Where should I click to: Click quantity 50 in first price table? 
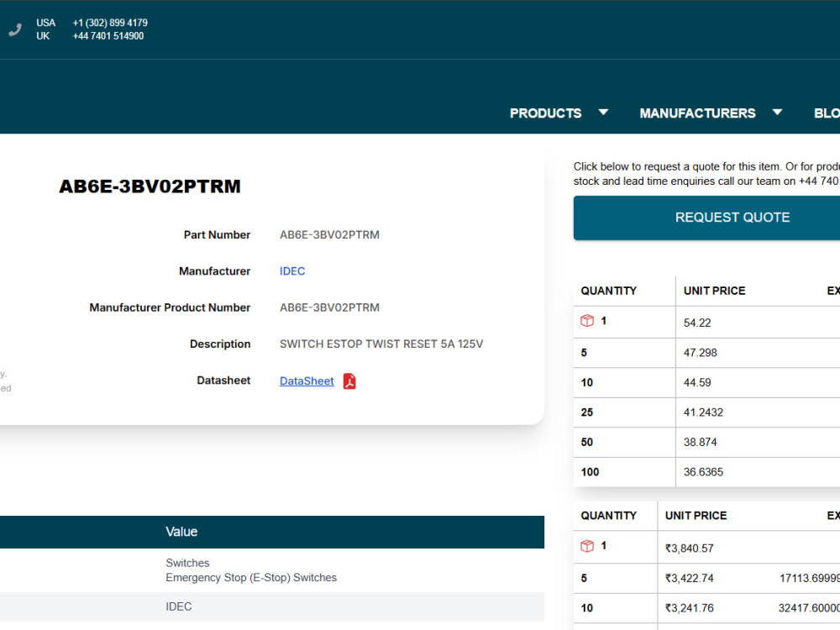pos(587,442)
